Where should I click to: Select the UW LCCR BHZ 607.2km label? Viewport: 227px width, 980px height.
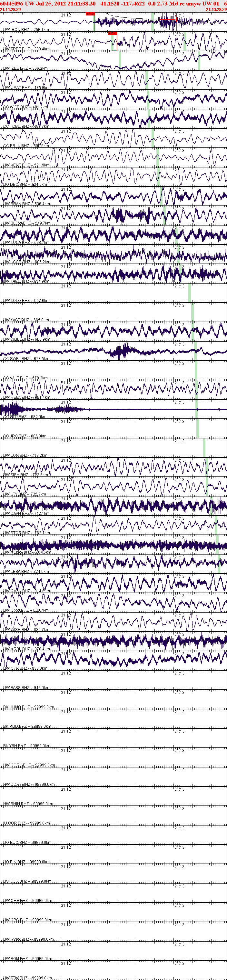26,262
